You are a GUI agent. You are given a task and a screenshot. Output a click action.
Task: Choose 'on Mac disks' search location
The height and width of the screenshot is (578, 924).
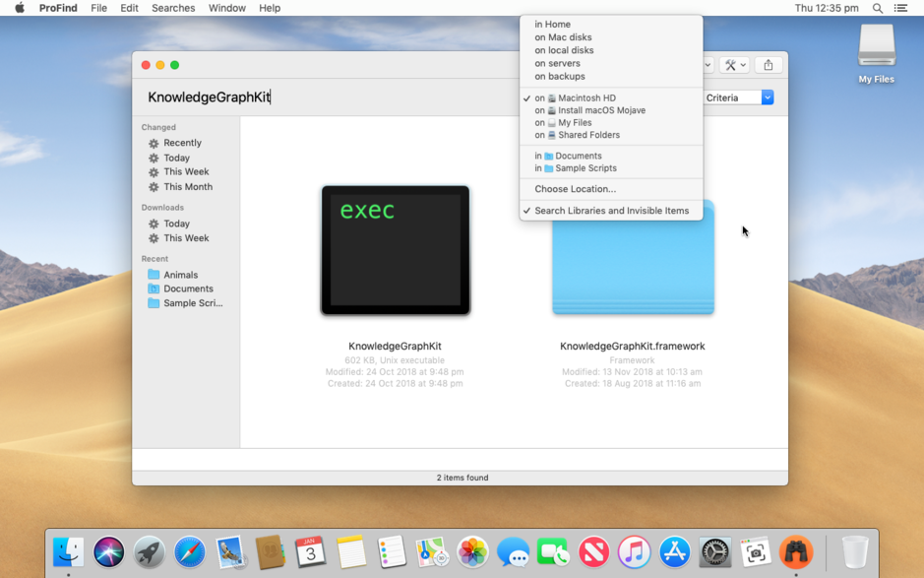click(x=611, y=37)
